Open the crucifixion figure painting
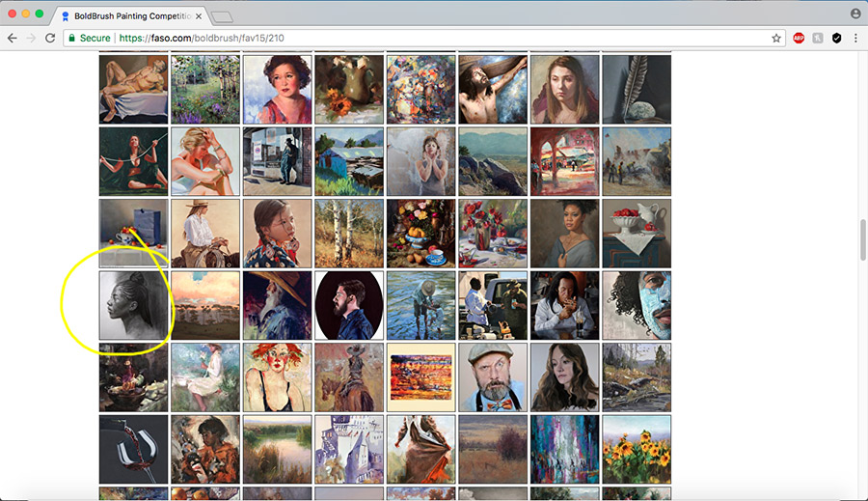 (x=493, y=89)
